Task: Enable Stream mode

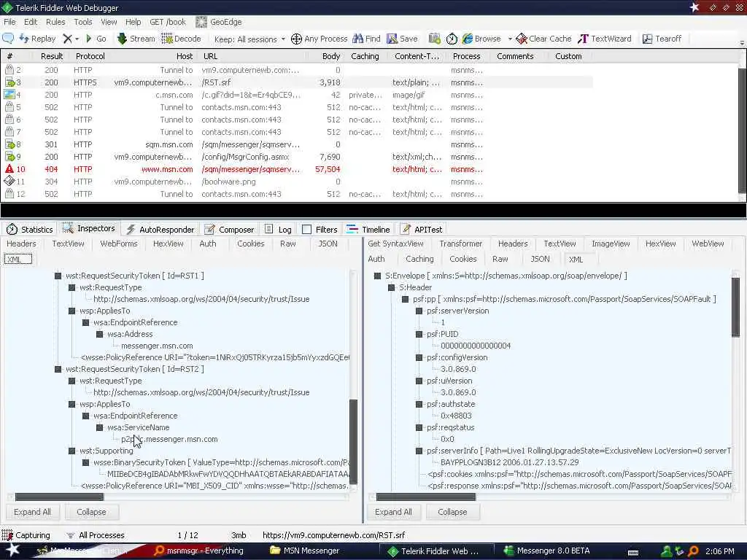Action: [136, 39]
